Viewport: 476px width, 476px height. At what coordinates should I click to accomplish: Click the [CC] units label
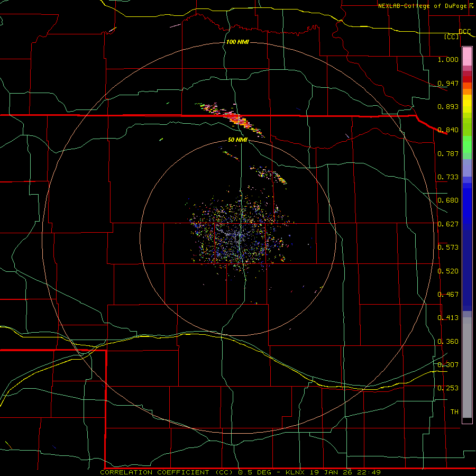coord(452,36)
